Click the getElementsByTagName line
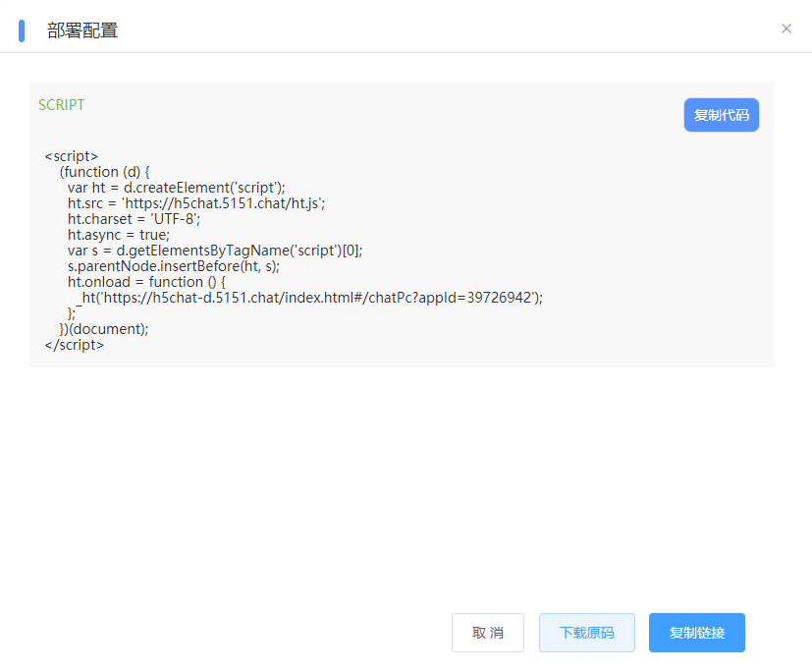Viewport: 812px width, 672px height. [x=215, y=251]
